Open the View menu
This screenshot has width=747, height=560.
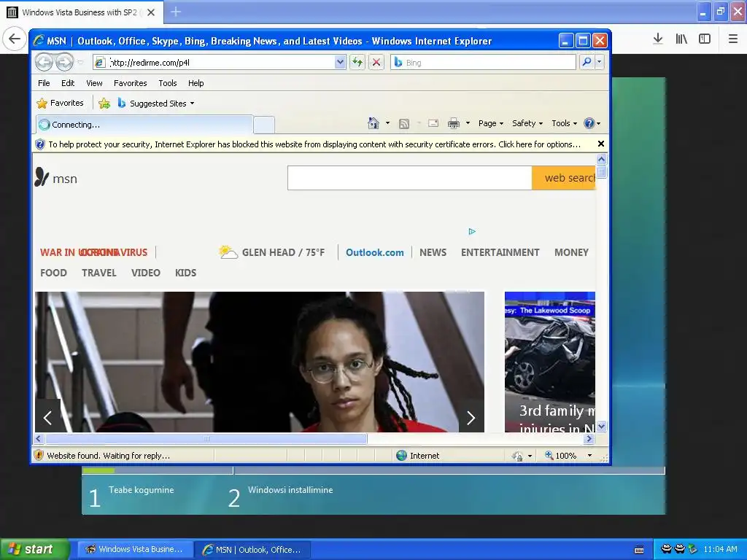(x=94, y=83)
